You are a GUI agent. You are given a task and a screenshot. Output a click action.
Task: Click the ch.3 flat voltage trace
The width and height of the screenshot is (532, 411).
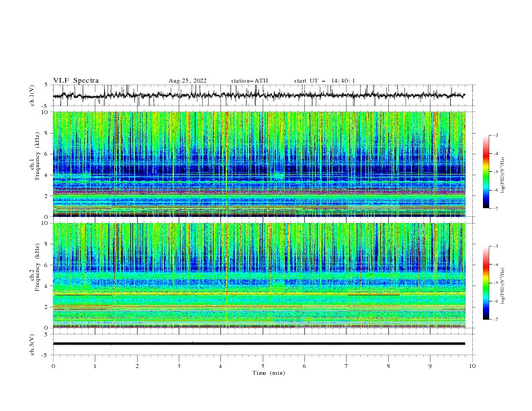point(259,344)
